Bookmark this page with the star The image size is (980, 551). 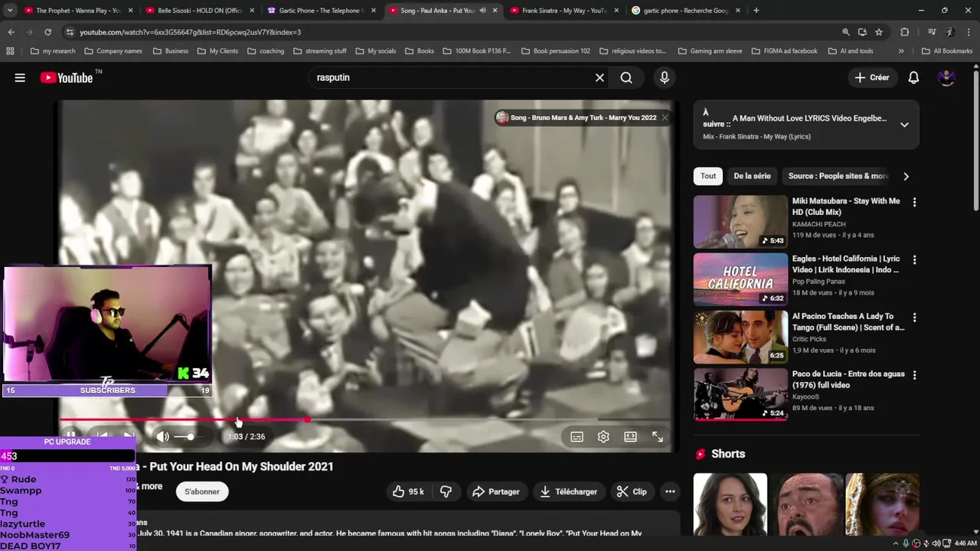pos(879,32)
